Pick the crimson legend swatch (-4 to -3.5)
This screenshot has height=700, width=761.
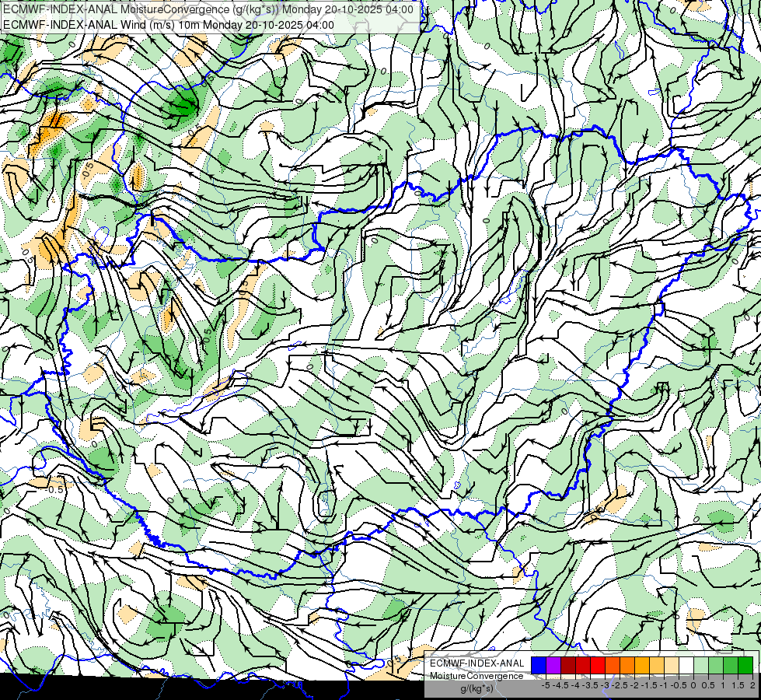(x=583, y=666)
